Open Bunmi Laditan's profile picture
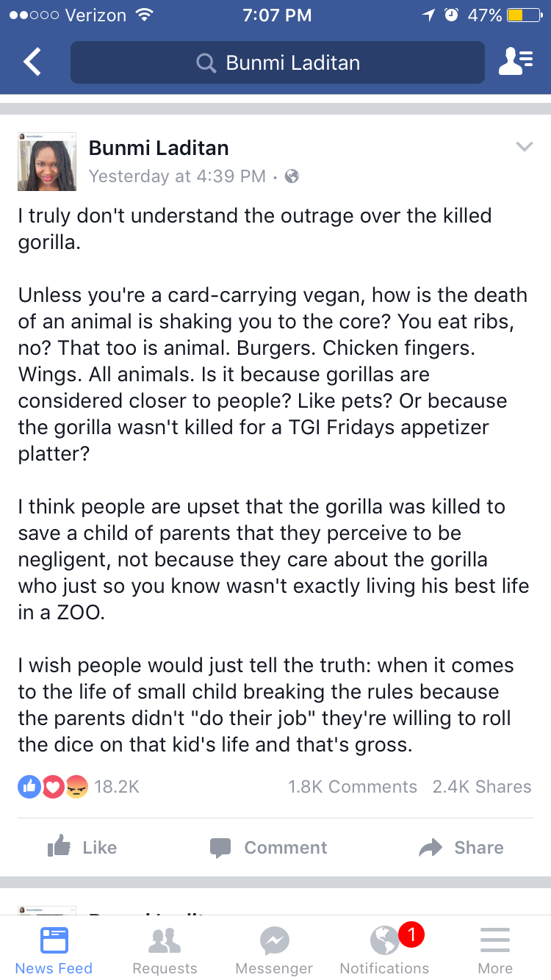Image resolution: width=551 pixels, height=980 pixels. [x=47, y=162]
